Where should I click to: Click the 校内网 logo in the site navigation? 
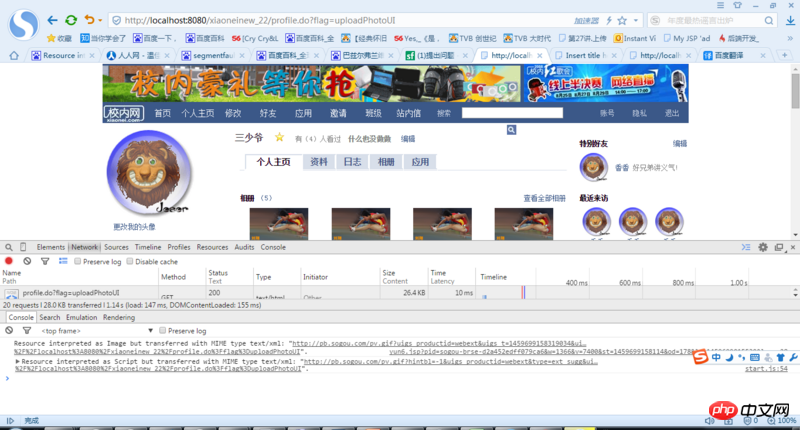point(124,113)
